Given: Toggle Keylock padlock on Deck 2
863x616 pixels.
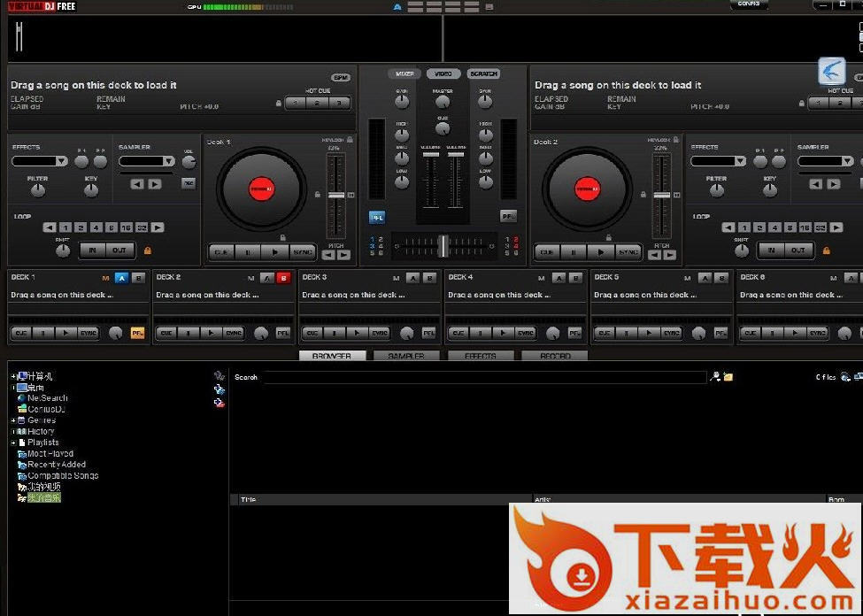Looking at the screenshot, I should click(x=676, y=140).
